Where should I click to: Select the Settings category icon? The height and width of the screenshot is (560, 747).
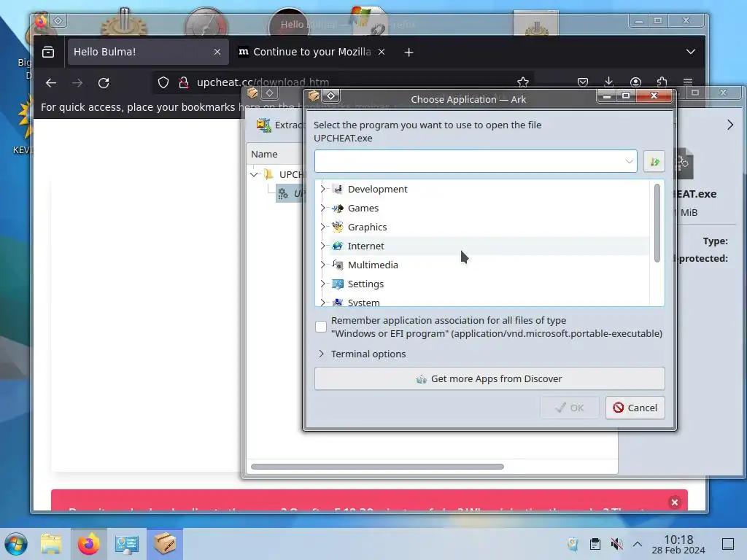tap(337, 284)
